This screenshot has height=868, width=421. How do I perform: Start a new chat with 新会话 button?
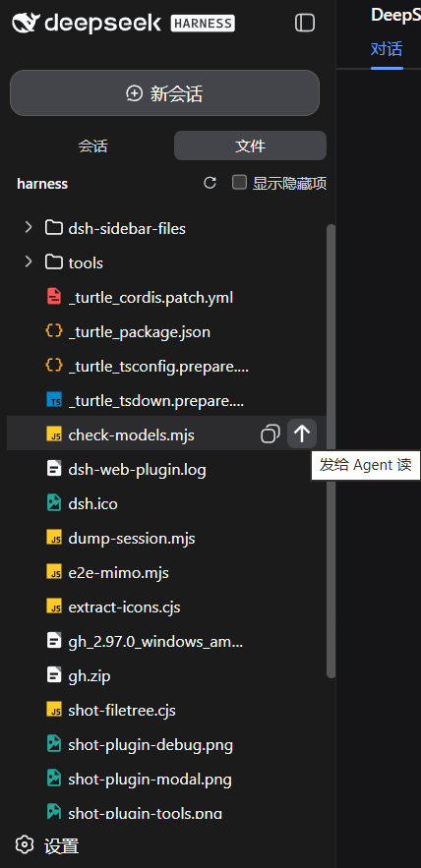164,93
